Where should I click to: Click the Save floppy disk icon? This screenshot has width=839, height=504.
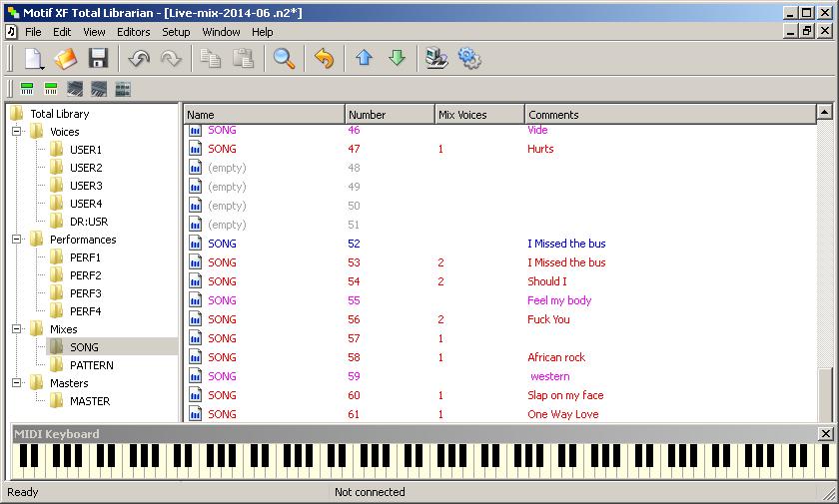[x=98, y=58]
